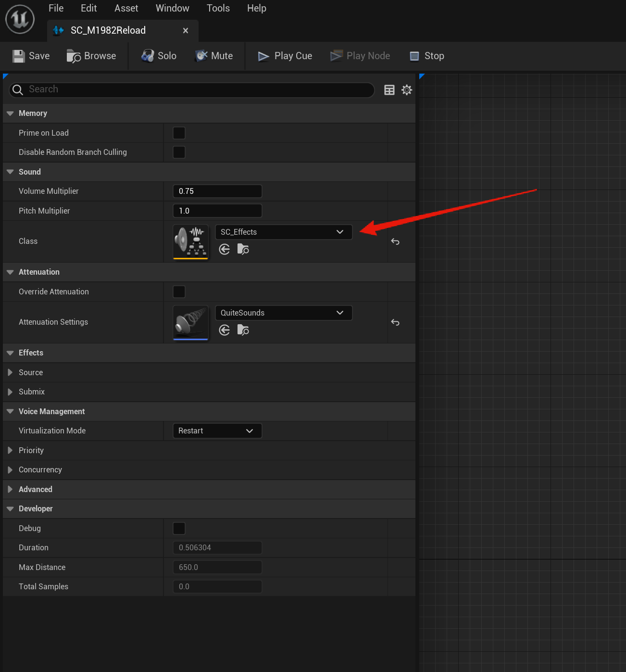
Task: Click the details Search box
Action: coord(197,89)
